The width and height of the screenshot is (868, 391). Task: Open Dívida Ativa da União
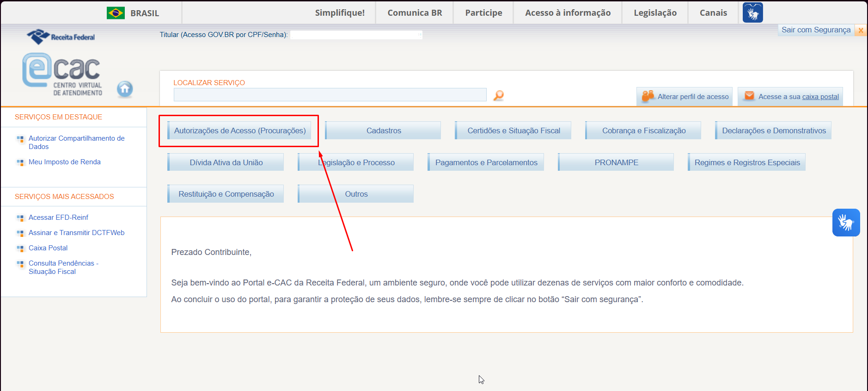point(226,162)
